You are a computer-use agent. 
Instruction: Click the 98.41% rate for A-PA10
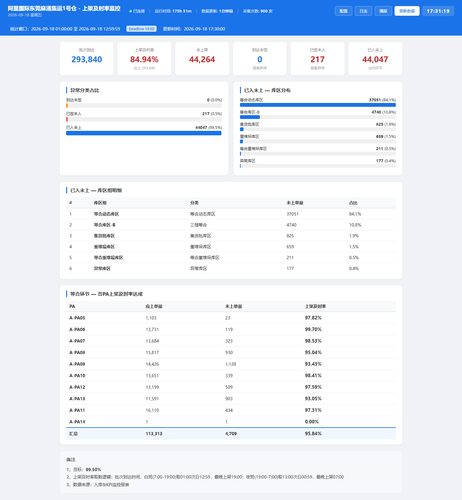pyautogui.click(x=313, y=376)
